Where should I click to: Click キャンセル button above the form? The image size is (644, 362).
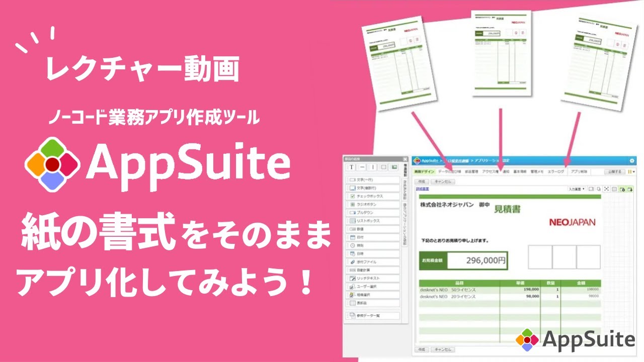coord(443,182)
